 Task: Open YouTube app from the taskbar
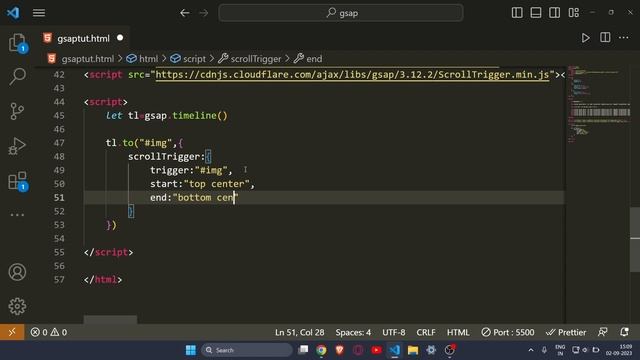pyautogui.click(x=376, y=350)
